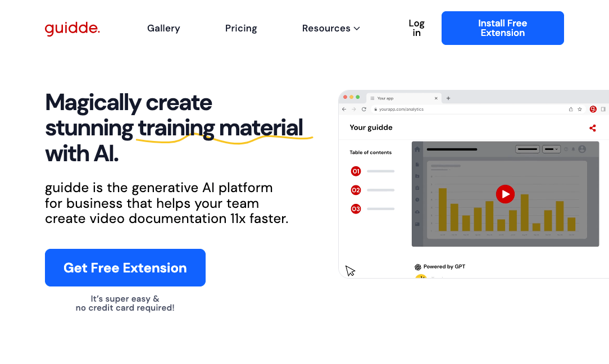
Task: Expand the Resources dropdown menu
Action: 326,28
